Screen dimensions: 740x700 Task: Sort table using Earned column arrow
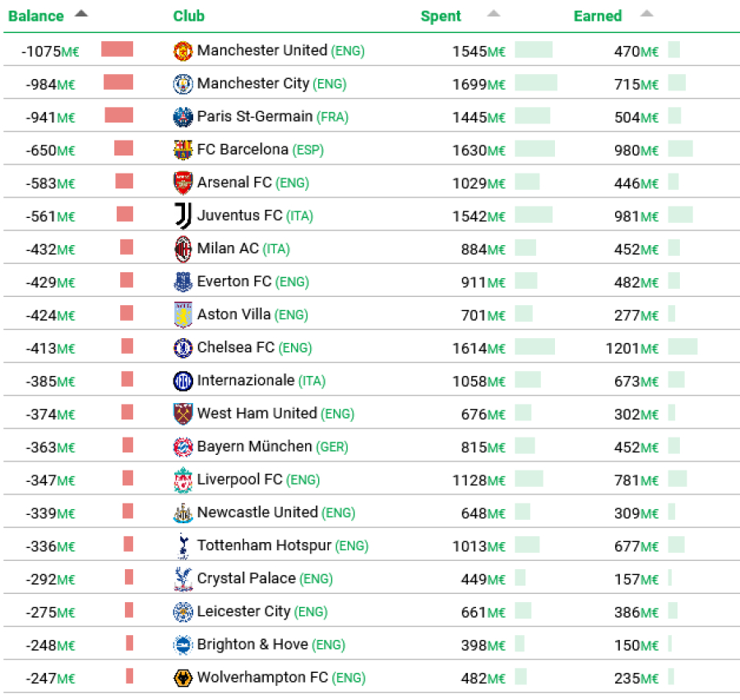point(646,14)
